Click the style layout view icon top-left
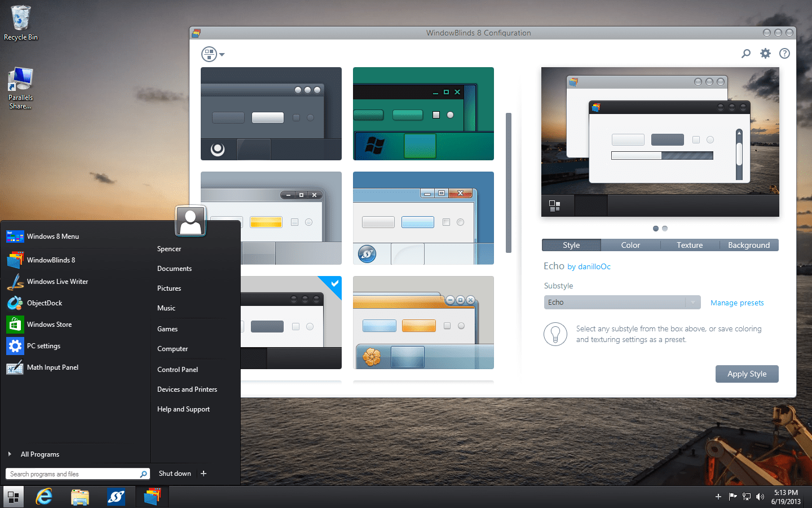 point(209,54)
